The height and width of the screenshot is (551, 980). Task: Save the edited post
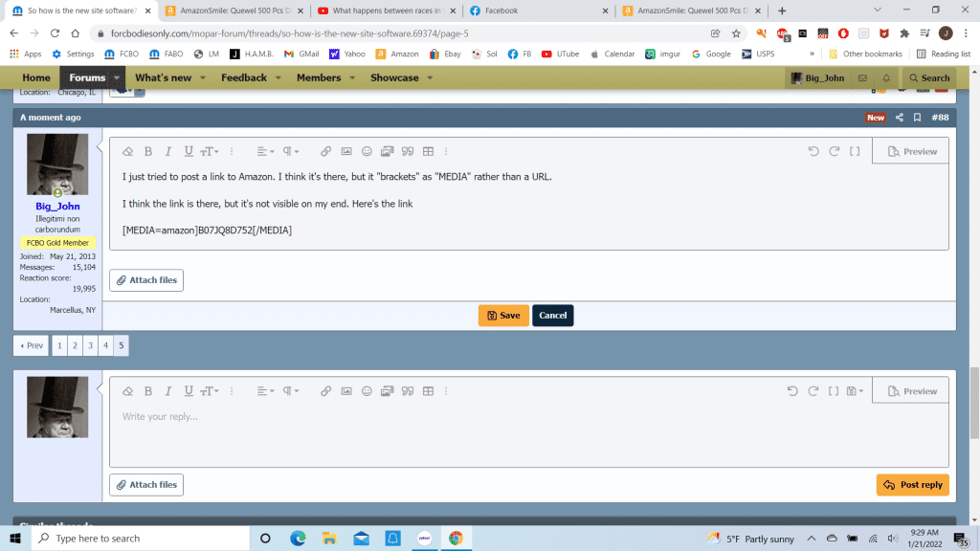[503, 316]
